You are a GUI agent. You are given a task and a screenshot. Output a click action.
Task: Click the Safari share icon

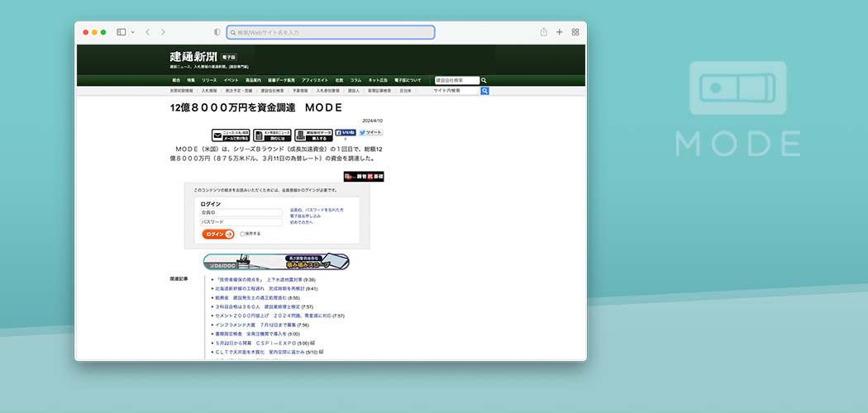point(544,32)
